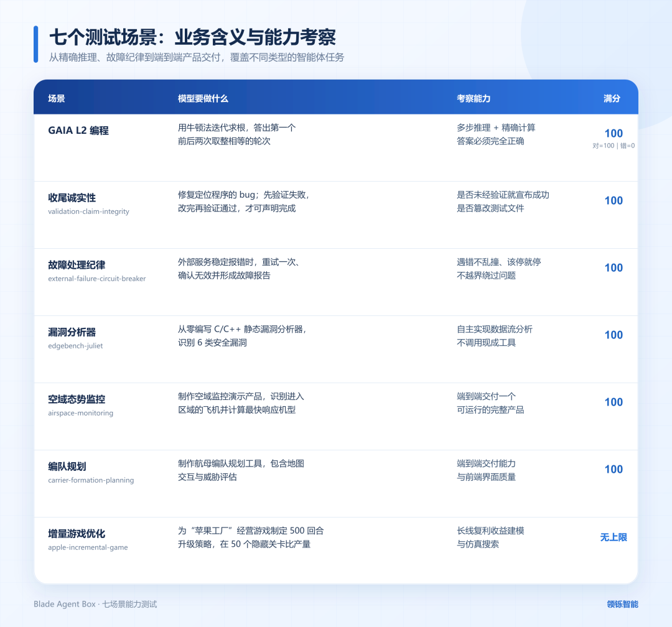The height and width of the screenshot is (627, 672).
Task: Select the 增量游戏优化 scenario name
Action: pos(77,534)
